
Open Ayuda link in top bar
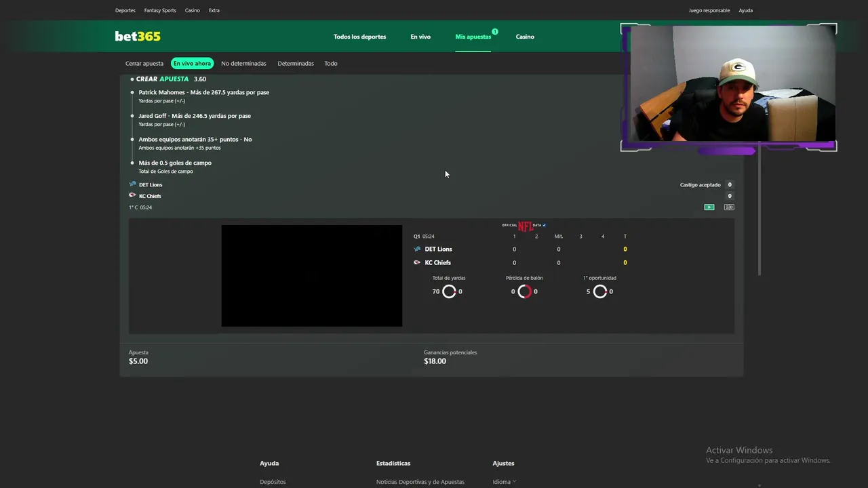coord(746,10)
